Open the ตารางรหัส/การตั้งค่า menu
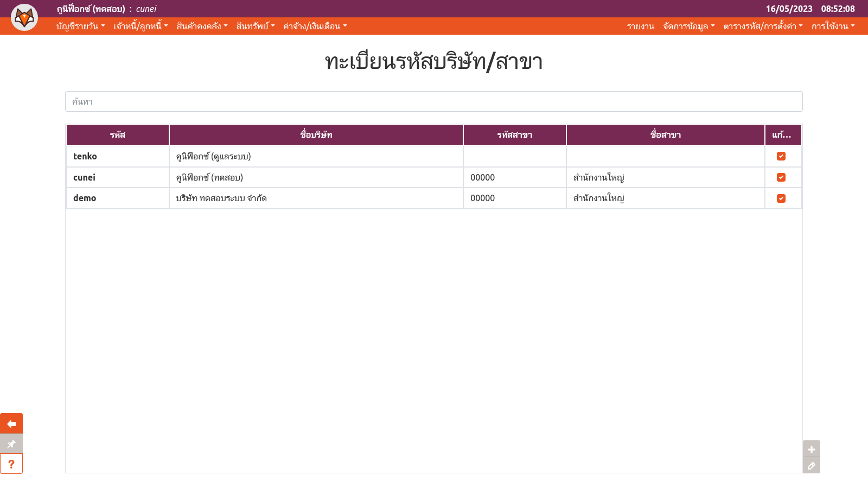Screen dimensions: 868x488 point(762,26)
